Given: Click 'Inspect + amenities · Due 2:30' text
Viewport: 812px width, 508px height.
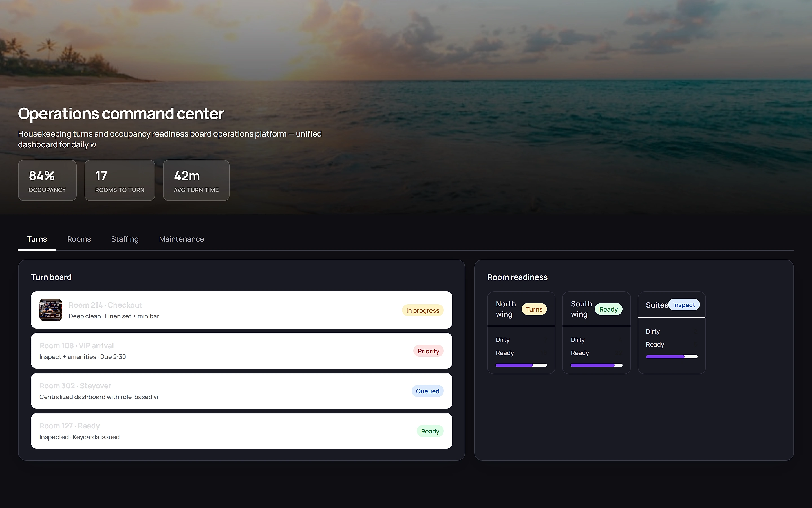Looking at the screenshot, I should pos(83,357).
